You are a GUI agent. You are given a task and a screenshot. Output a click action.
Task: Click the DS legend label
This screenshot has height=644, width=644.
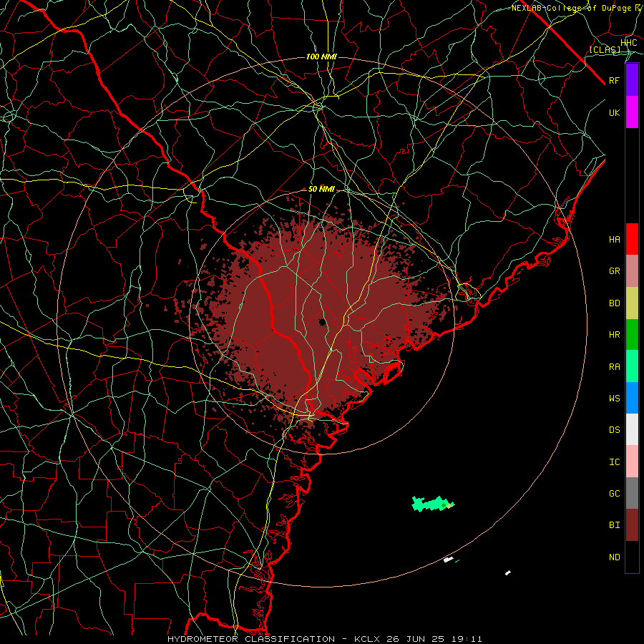[615, 429]
